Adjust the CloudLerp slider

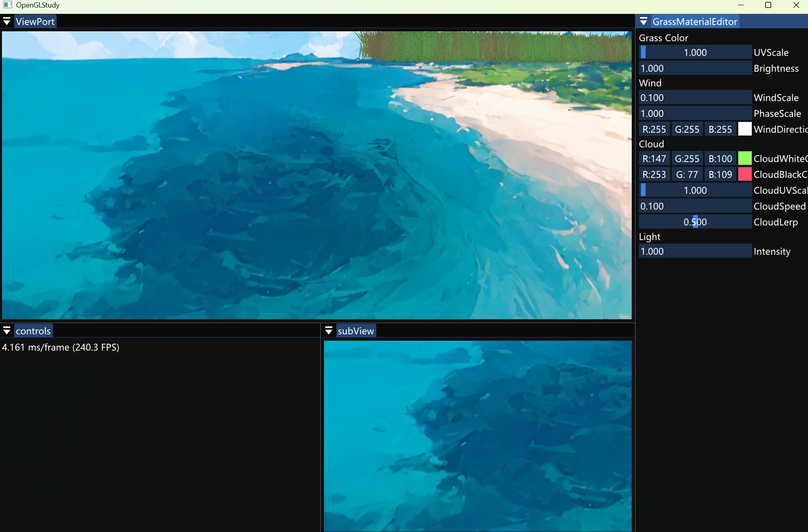click(695, 221)
